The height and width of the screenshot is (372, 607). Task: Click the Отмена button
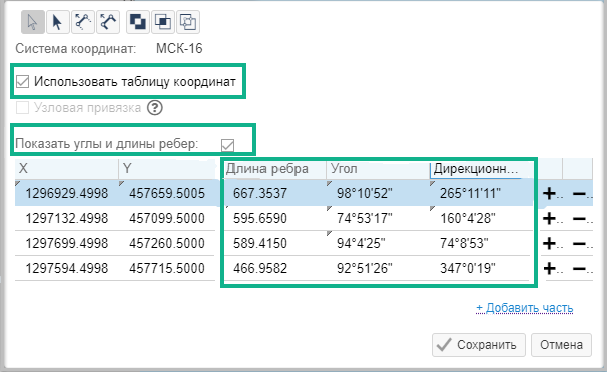coord(561,345)
